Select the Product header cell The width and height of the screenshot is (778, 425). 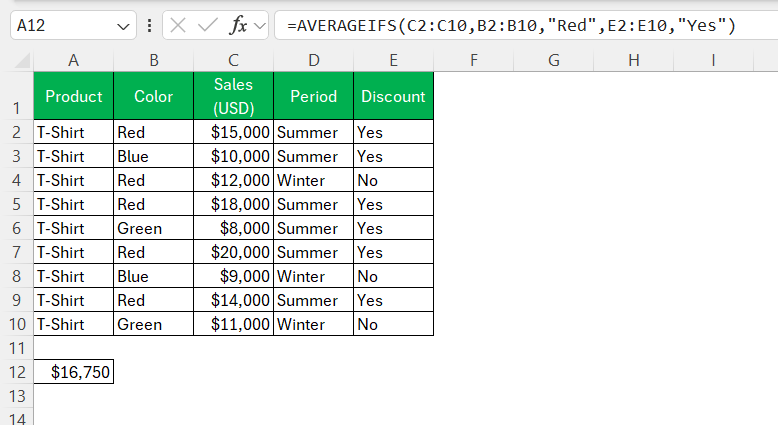pos(73,96)
